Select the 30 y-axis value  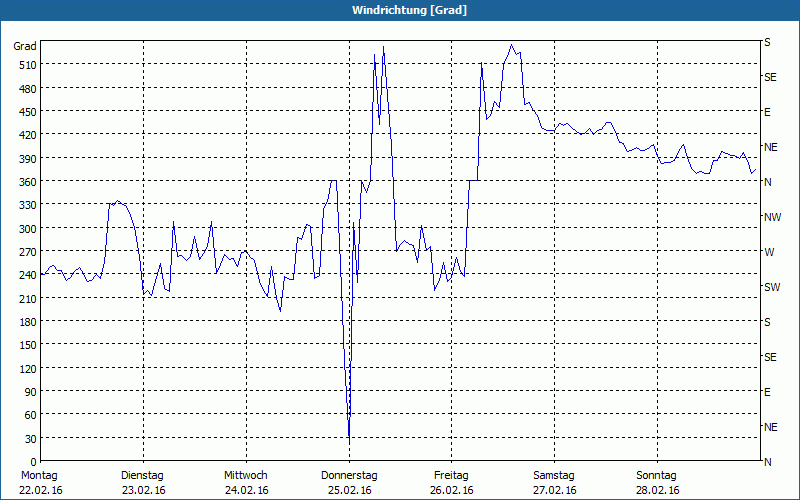(31, 439)
